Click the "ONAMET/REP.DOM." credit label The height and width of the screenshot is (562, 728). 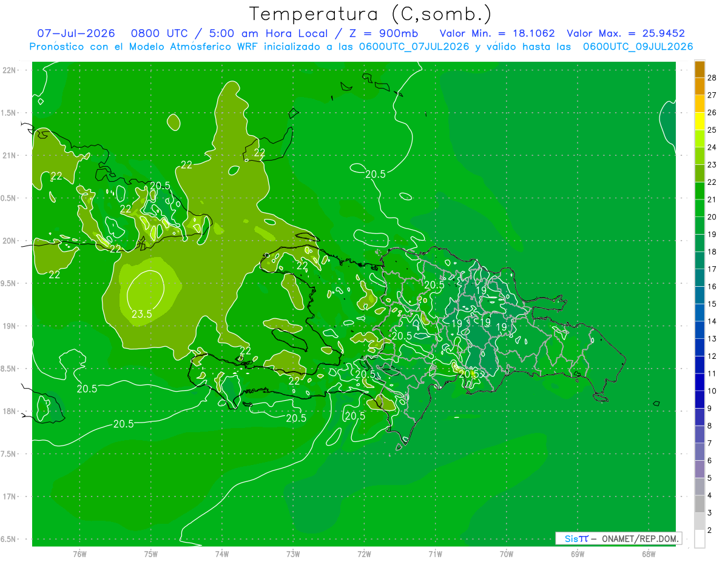640,538
